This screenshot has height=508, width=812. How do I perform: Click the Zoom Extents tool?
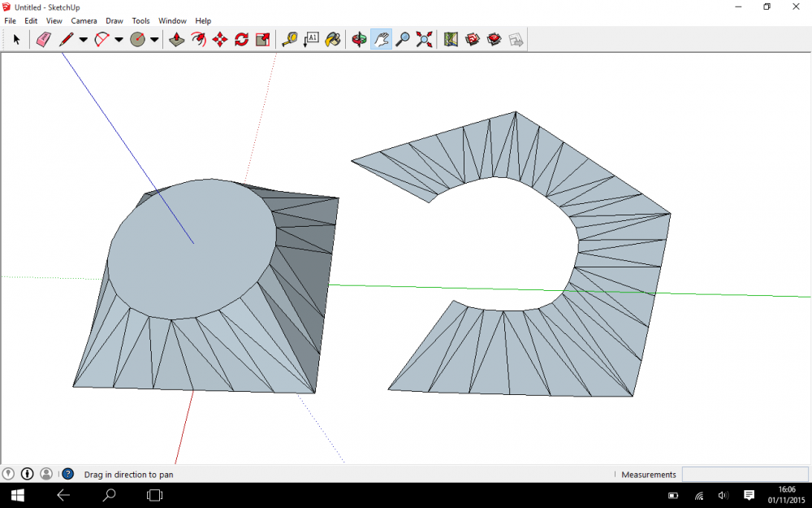point(424,39)
